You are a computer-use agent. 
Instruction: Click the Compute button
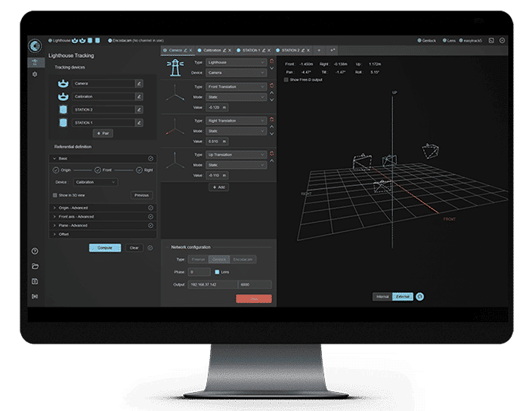104,247
